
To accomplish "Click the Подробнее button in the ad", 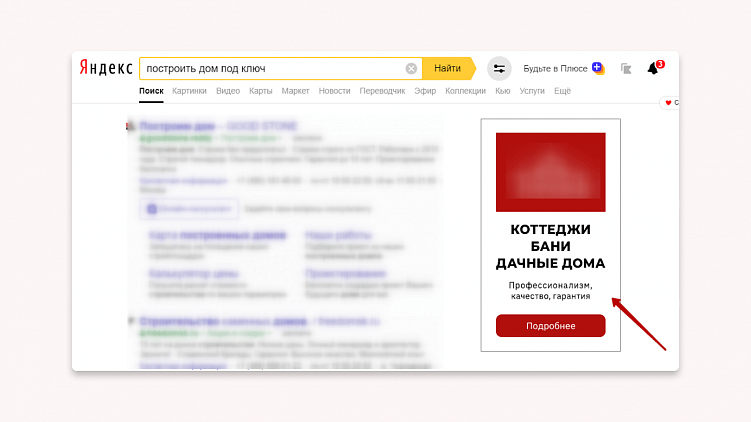I will 551,326.
